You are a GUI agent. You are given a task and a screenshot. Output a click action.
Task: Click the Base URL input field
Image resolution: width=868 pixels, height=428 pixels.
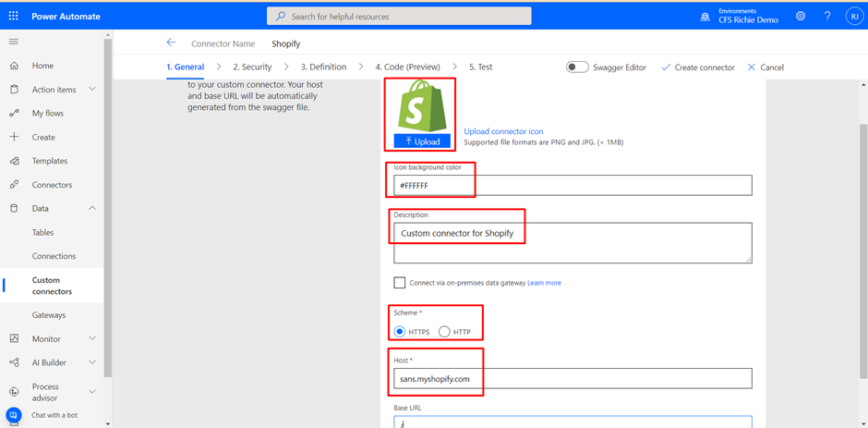(573, 422)
